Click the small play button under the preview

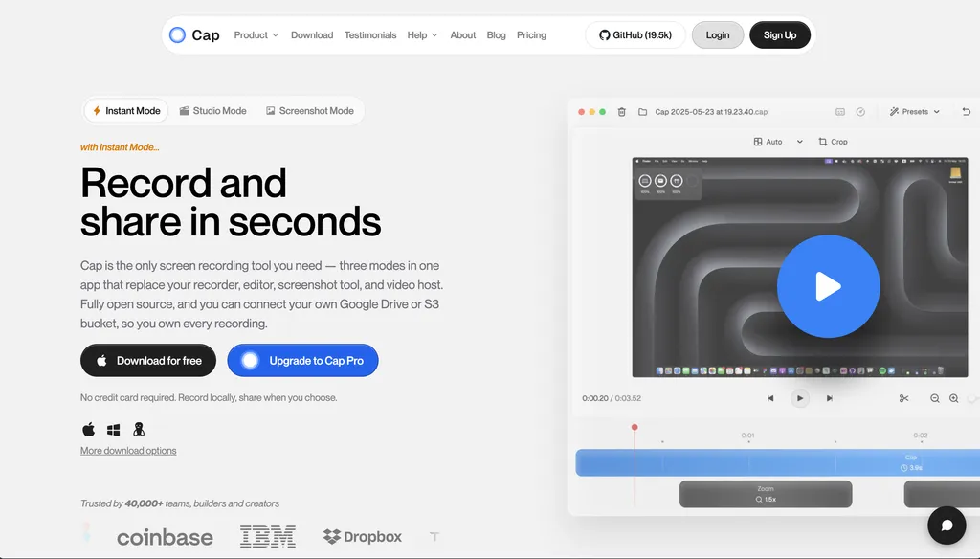click(800, 398)
